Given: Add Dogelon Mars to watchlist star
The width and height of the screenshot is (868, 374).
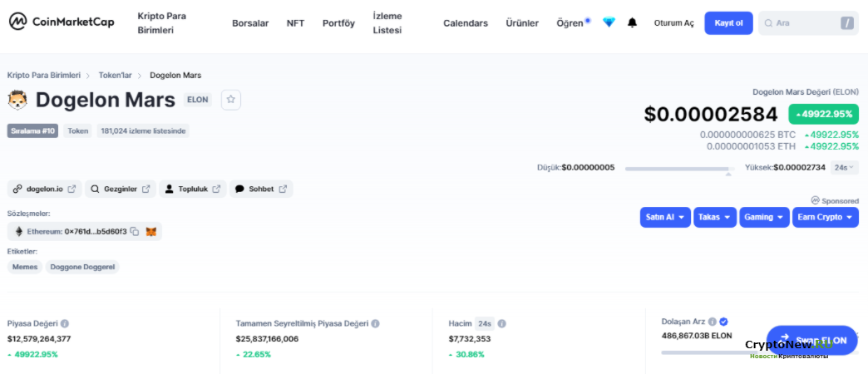Looking at the screenshot, I should pos(231,100).
